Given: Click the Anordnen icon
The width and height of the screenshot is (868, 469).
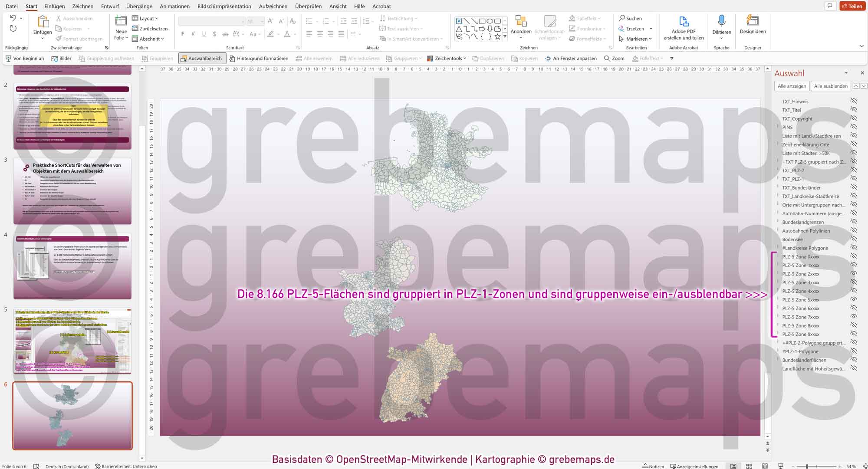Looking at the screenshot, I should 521,22.
